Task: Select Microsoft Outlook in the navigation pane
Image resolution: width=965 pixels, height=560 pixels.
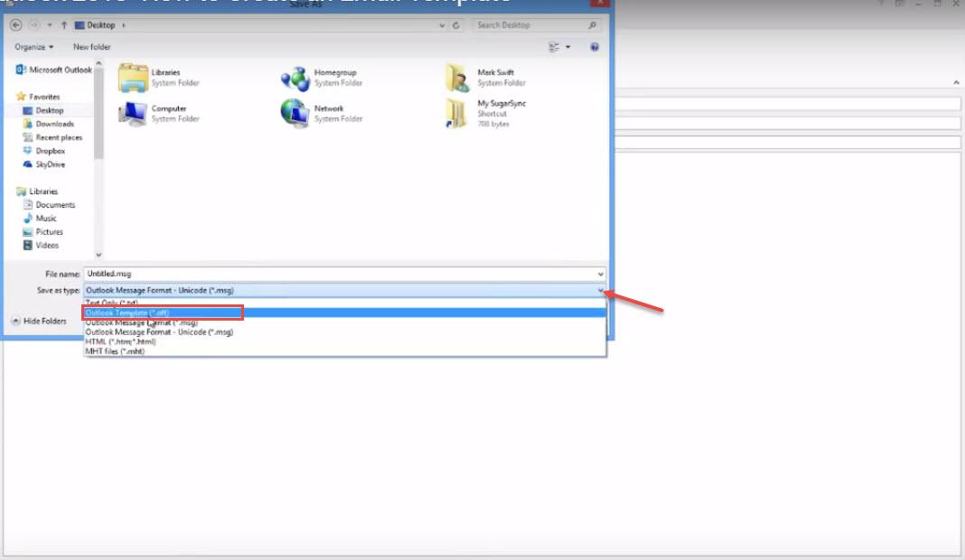Action: 54,70
